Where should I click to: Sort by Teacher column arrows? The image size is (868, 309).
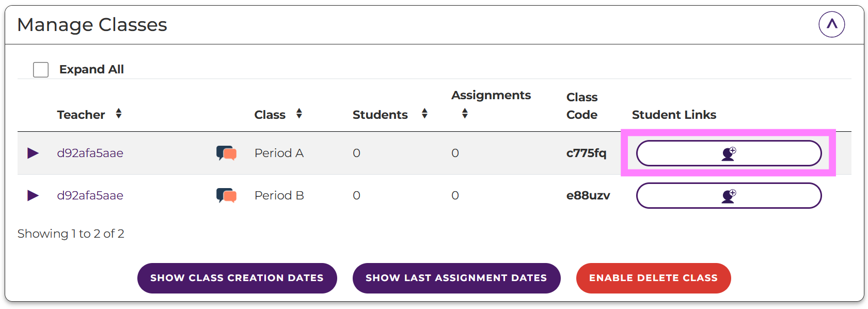[x=119, y=114]
